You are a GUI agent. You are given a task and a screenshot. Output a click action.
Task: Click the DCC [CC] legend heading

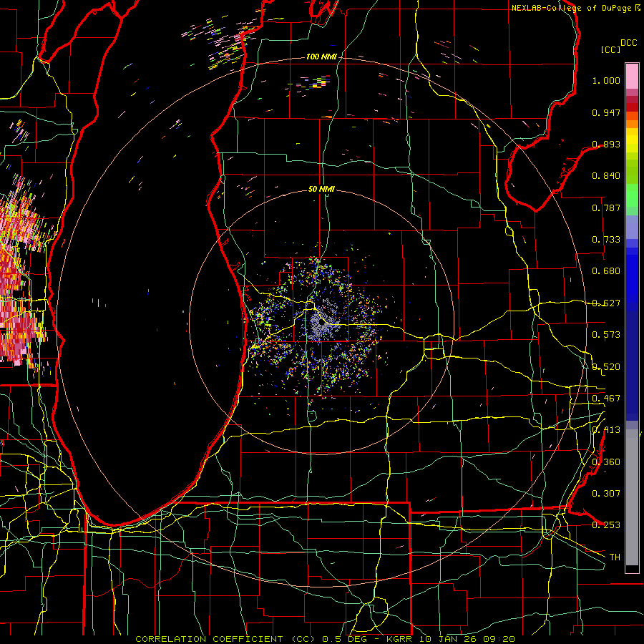[x=618, y=46]
